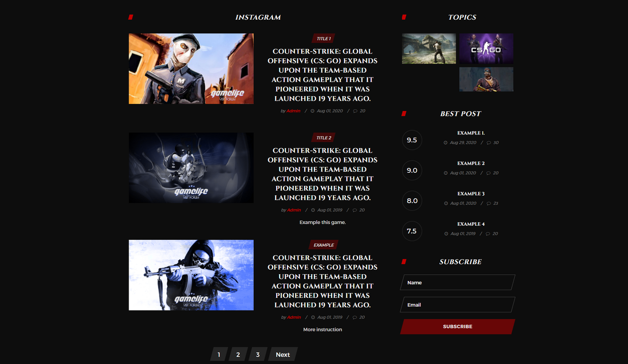Go to pagination page 1

(219, 354)
